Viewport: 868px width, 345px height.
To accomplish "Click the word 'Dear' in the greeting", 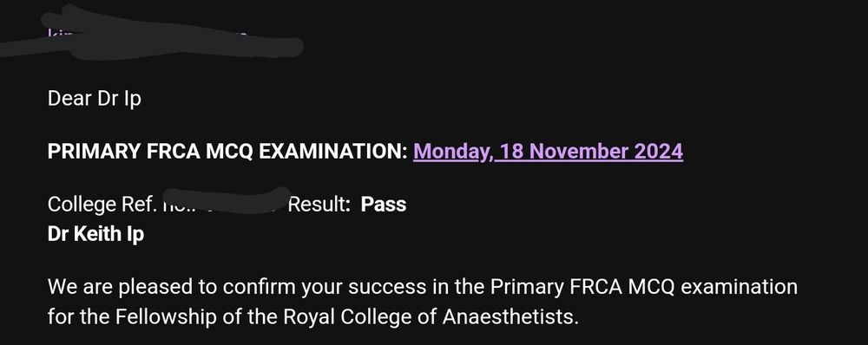I will 69,99.
